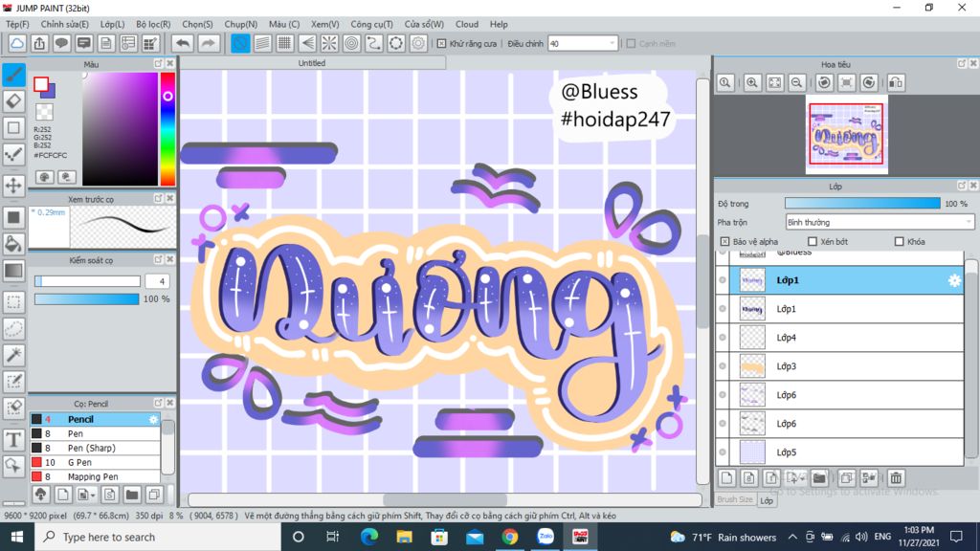Enable radial snap guide
This screenshot has width=980, height=551.
pos(329,43)
